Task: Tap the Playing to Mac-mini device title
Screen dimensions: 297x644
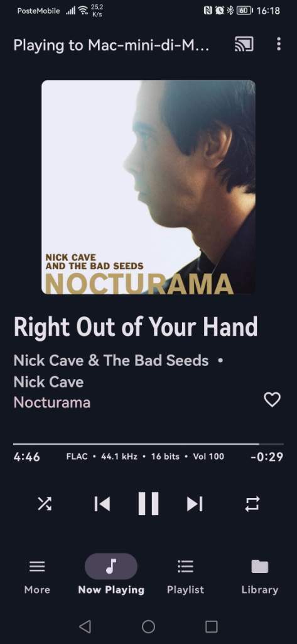Action: [x=111, y=45]
